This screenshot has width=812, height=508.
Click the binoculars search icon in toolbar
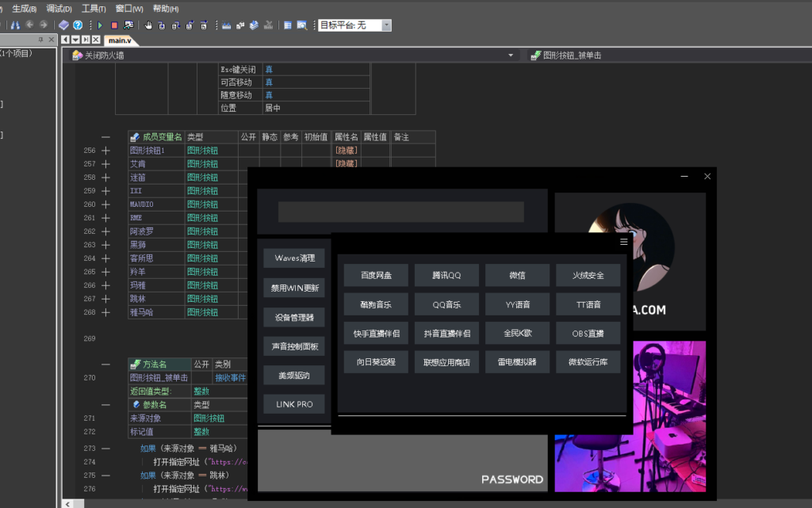pyautogui.click(x=16, y=25)
